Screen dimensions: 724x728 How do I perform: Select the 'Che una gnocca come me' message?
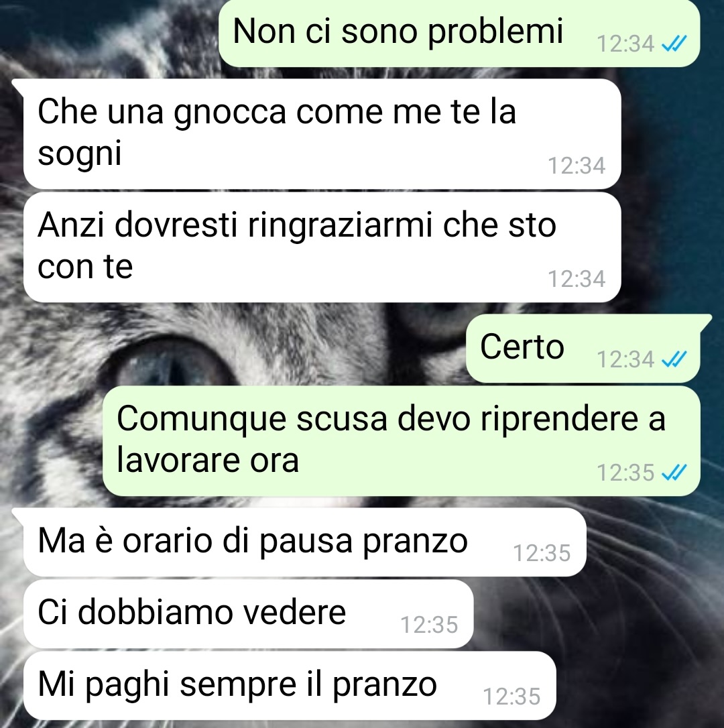(322, 133)
